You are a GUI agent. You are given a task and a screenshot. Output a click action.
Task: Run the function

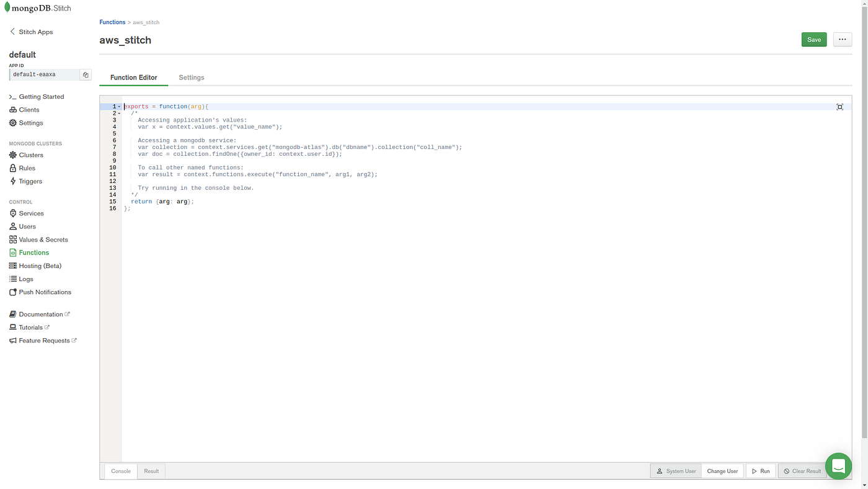pos(760,470)
